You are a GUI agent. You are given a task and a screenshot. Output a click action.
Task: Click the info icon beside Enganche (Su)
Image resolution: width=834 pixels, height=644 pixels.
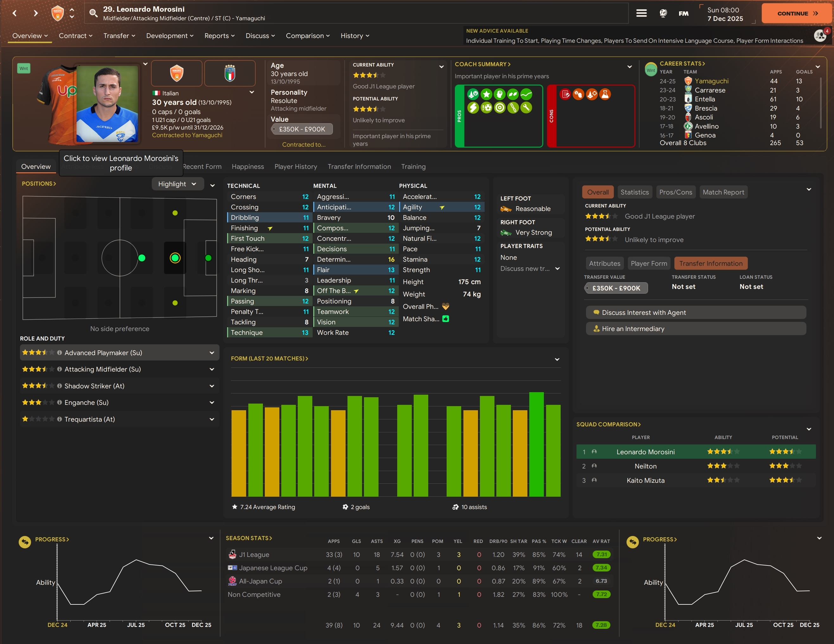60,403
